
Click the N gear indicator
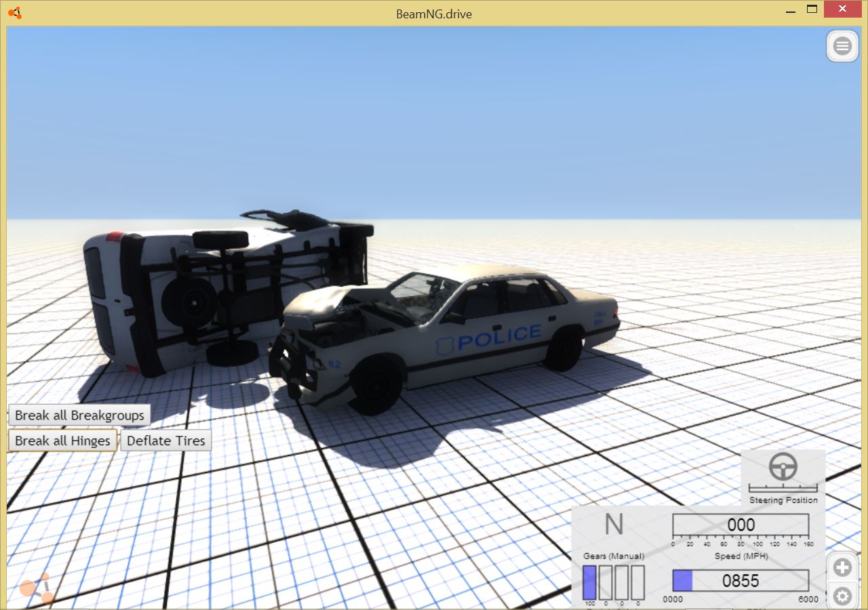(x=614, y=525)
